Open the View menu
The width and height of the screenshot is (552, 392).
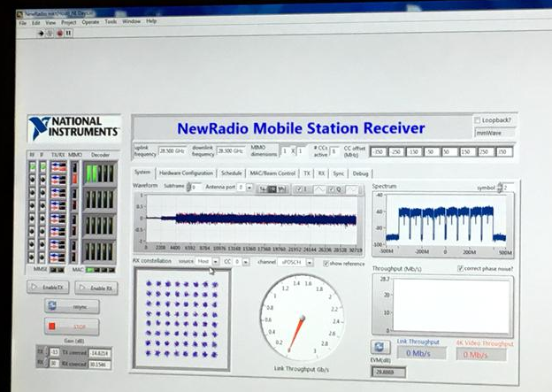[50, 22]
